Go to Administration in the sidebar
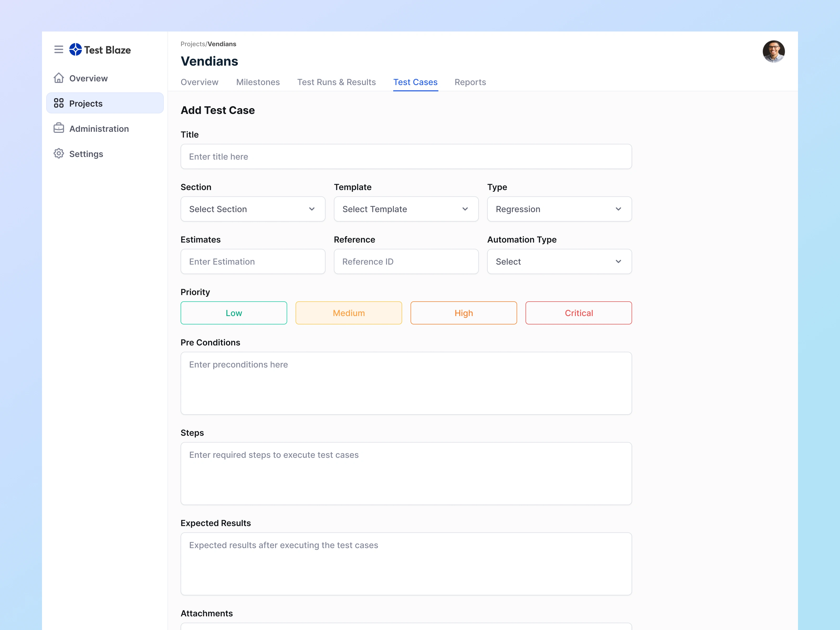The height and width of the screenshot is (630, 840). [105, 128]
